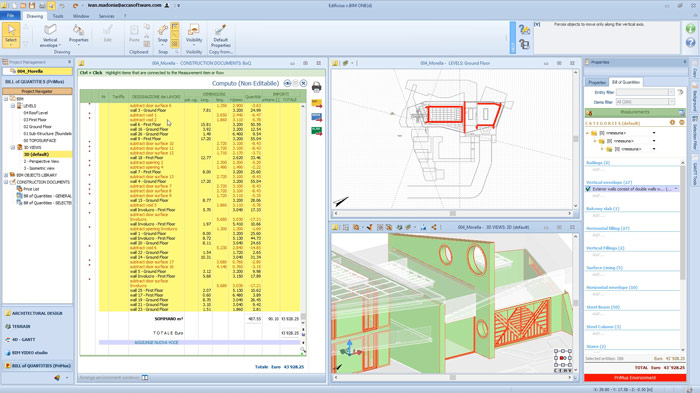This screenshot has width=700, height=393.
Task: Click the red PriMus Environment button
Action: pyautogui.click(x=634, y=378)
